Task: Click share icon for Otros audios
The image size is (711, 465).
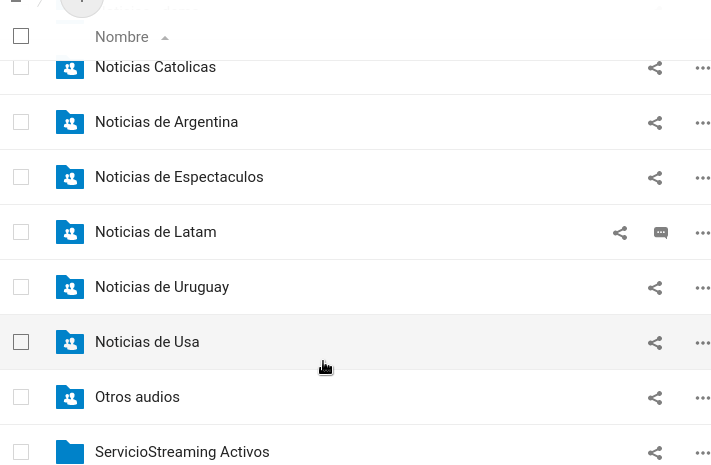Action: [655, 398]
